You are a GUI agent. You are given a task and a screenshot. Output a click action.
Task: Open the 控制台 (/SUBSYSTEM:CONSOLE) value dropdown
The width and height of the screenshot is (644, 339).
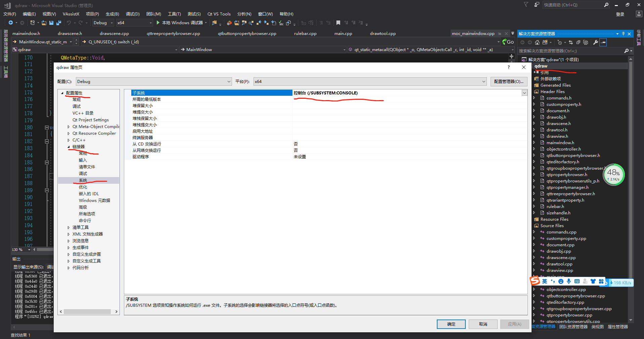point(524,93)
